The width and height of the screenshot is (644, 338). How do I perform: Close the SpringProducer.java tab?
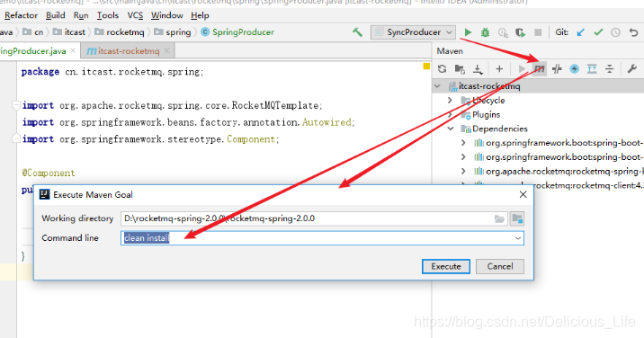(x=73, y=50)
